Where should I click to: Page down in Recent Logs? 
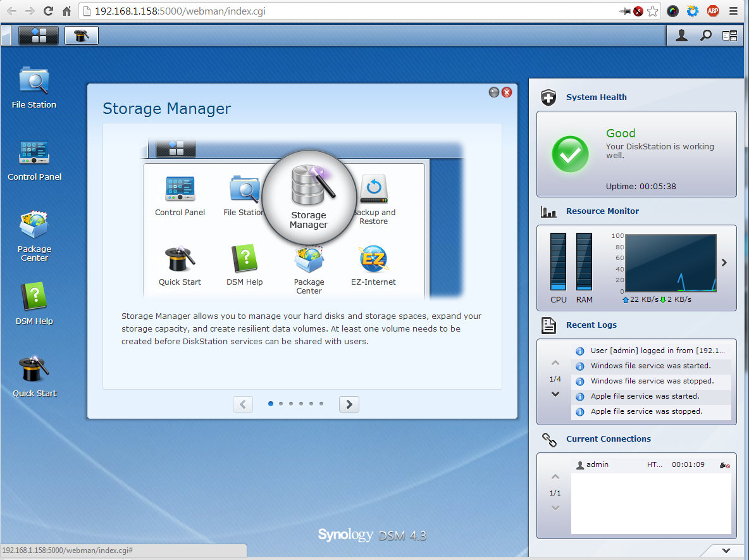pyautogui.click(x=555, y=394)
